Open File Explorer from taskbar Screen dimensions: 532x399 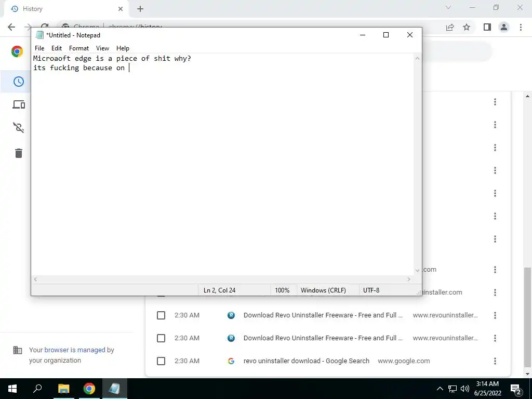coord(63,389)
